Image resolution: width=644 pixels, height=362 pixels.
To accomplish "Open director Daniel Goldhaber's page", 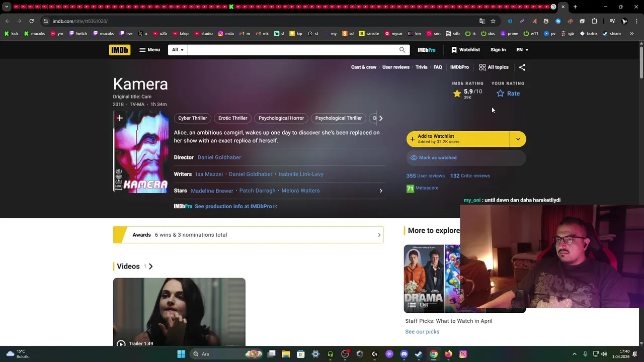I will (x=219, y=157).
